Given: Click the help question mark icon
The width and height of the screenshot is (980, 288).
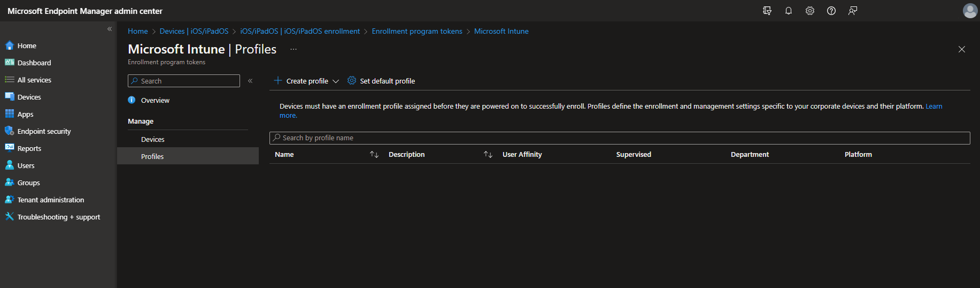Looking at the screenshot, I should coord(831,11).
